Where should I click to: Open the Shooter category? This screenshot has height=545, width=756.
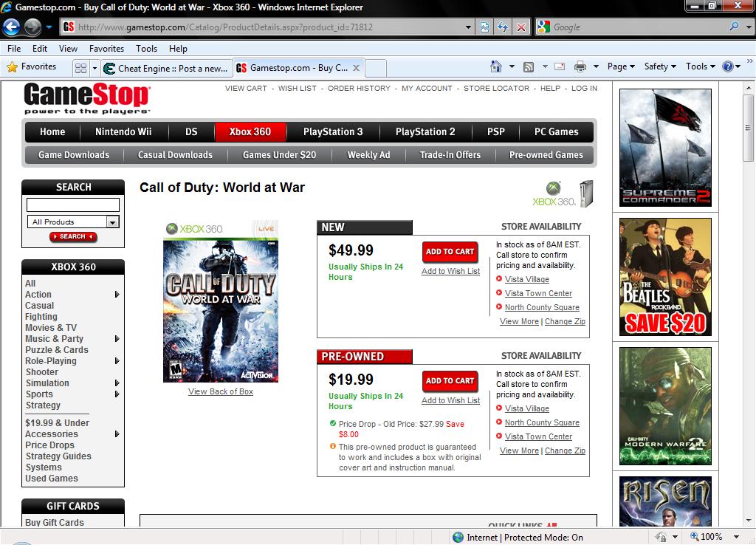click(x=42, y=372)
